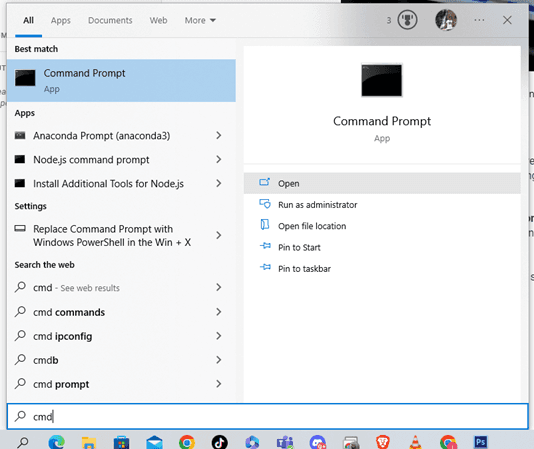Open the three-dot options menu
This screenshot has width=534, height=449.
[x=479, y=20]
